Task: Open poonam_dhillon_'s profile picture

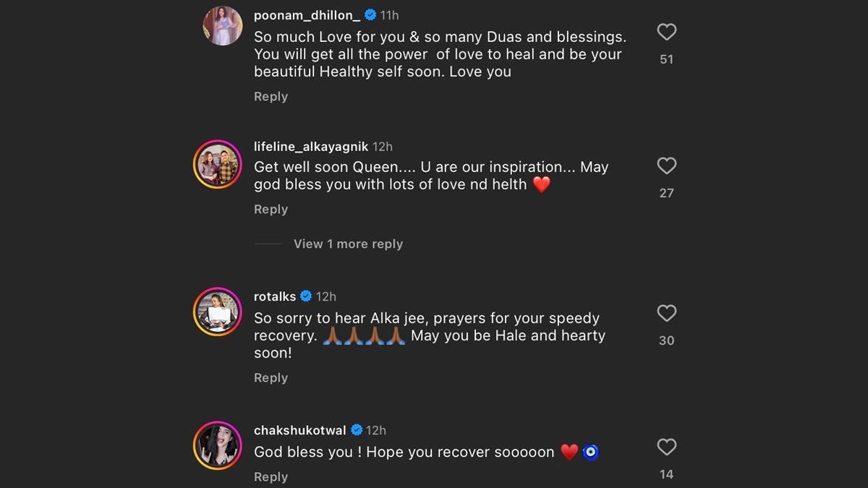Action: pos(222,26)
